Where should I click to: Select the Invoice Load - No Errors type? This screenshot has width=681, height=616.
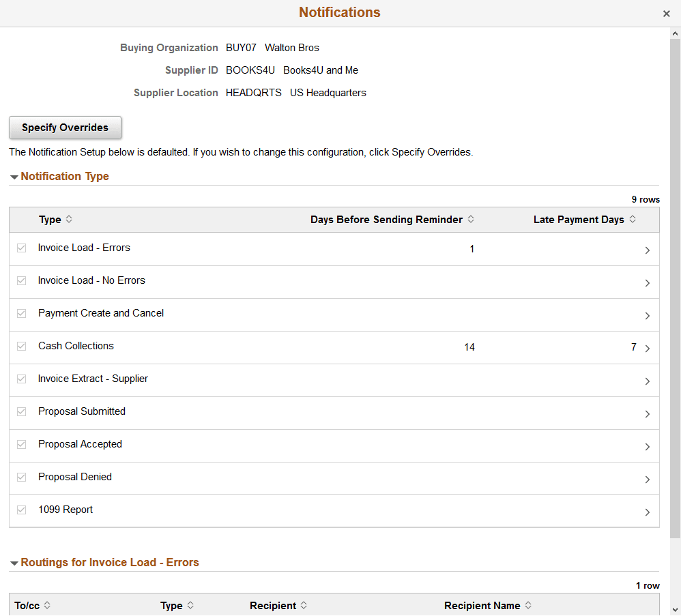[x=91, y=280]
